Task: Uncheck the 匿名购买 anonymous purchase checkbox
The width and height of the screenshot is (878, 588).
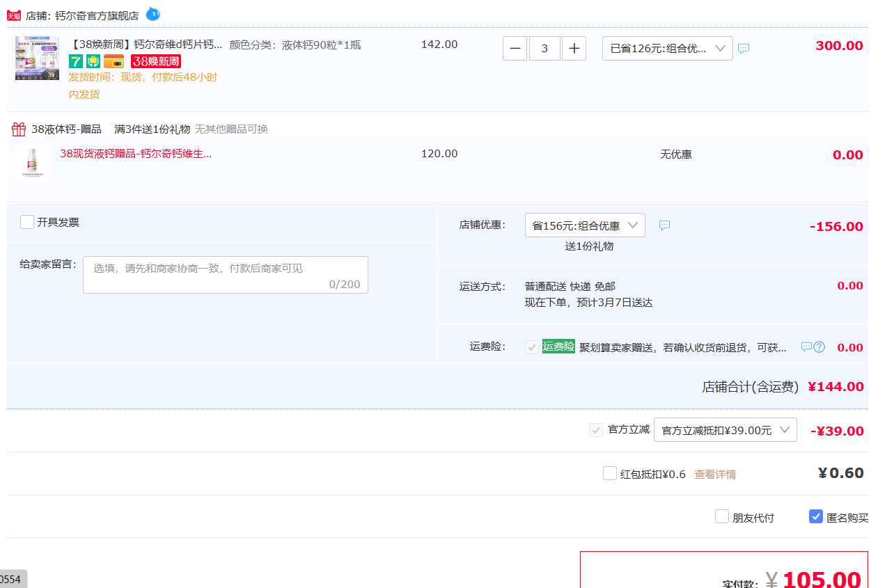Action: click(816, 516)
